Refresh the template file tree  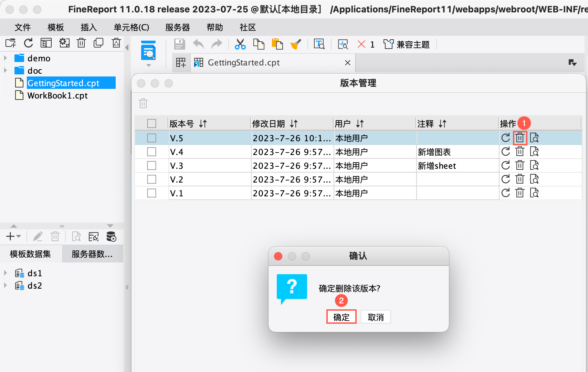click(29, 43)
